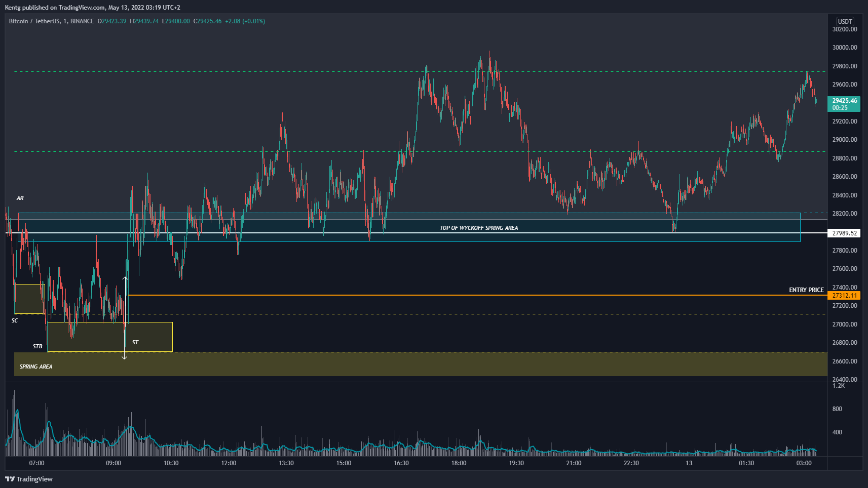Click the 26600.00 price axis label
The image size is (868, 488).
click(x=845, y=361)
